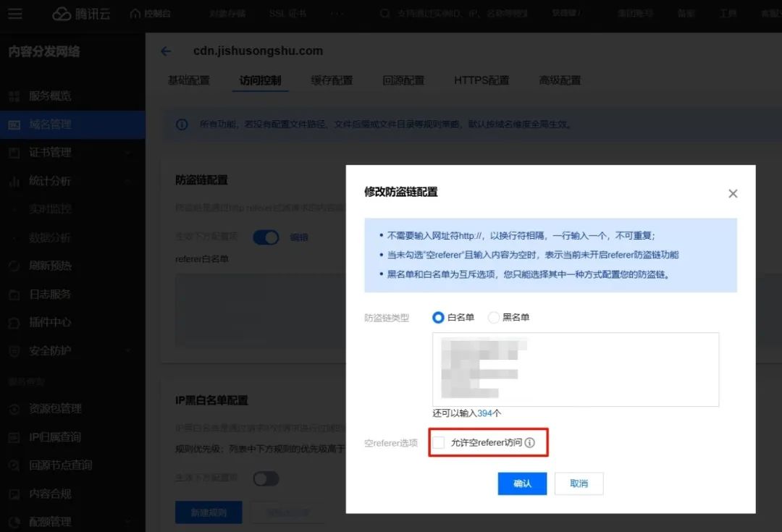Select the 黑名单 radio button
The image size is (782, 532).
494,317
